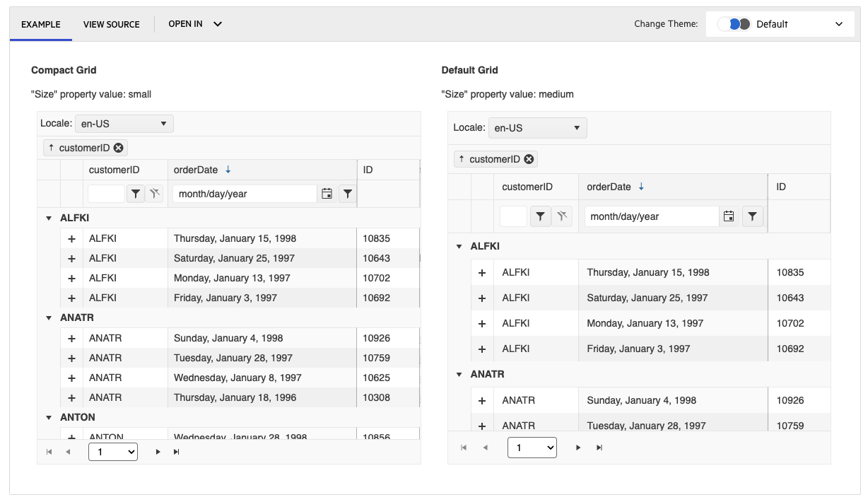Open orderDate calendar picker in Compact Grid
Screen dimensions: 868x502
click(327, 194)
